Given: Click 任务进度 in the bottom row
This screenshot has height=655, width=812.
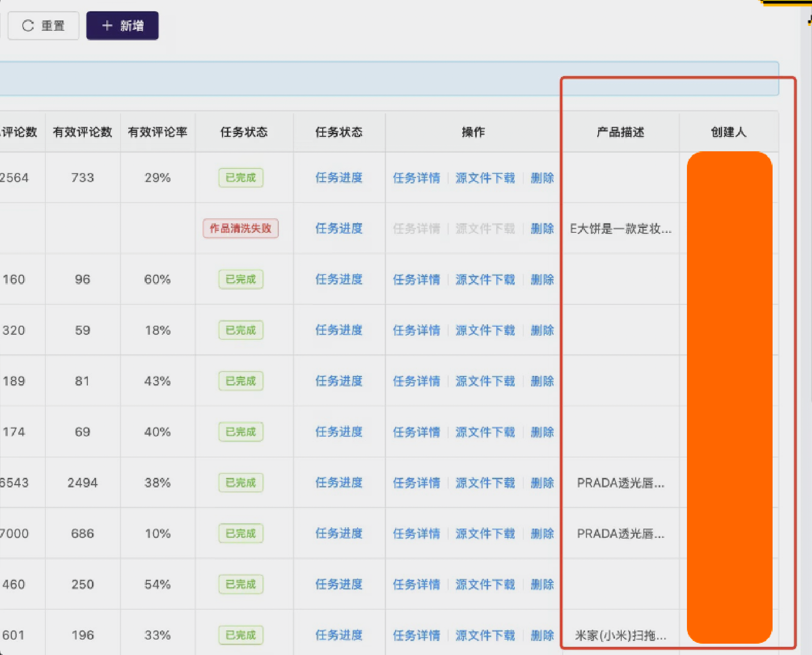Looking at the screenshot, I should click(x=338, y=635).
